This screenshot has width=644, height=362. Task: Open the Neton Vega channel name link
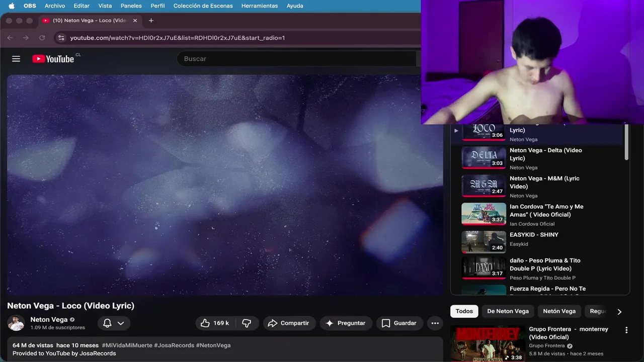49,319
